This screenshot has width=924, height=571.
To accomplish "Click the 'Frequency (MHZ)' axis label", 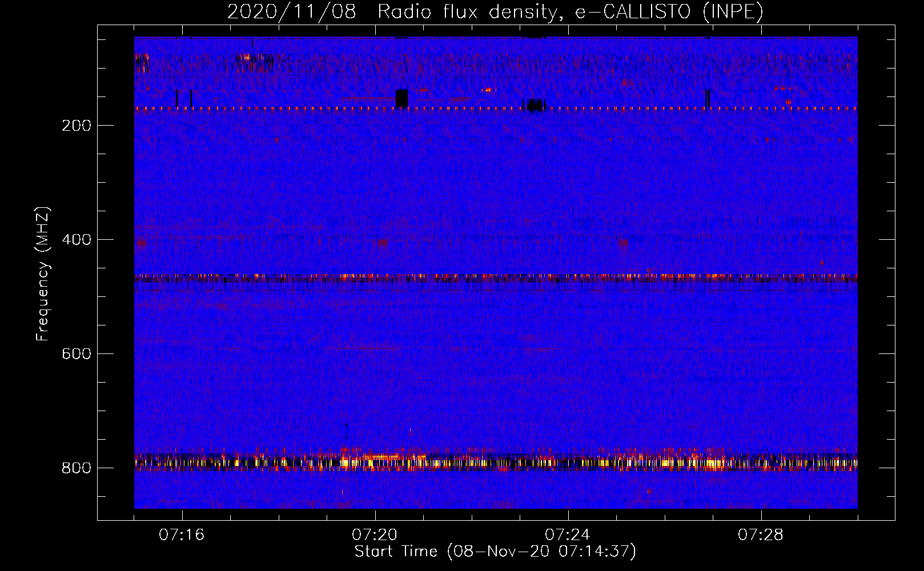I will (x=43, y=274).
